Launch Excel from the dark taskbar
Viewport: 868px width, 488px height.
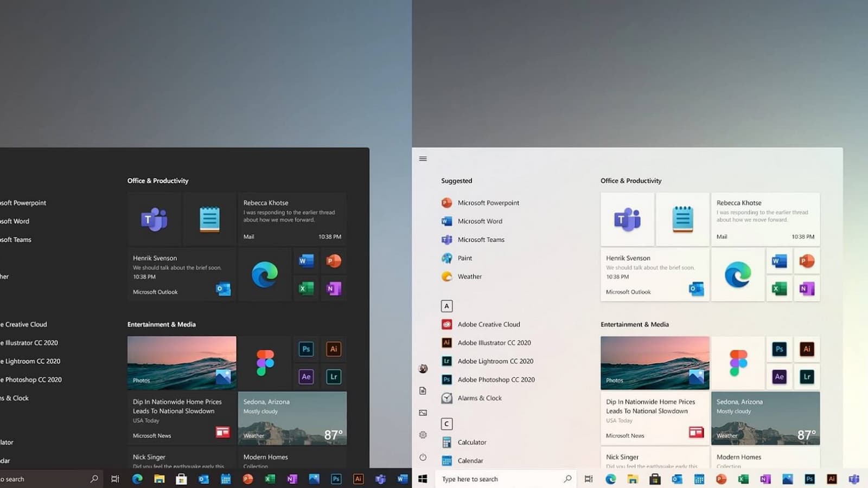click(270, 479)
